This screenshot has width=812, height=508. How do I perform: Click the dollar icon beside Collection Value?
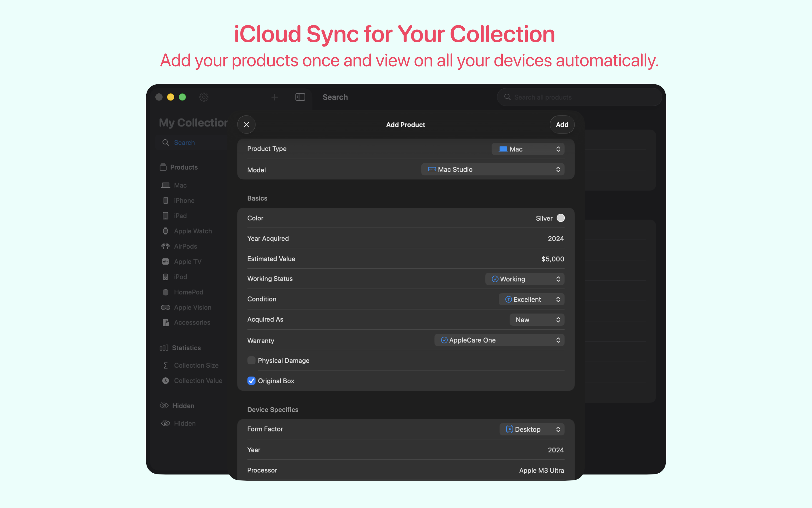166,381
